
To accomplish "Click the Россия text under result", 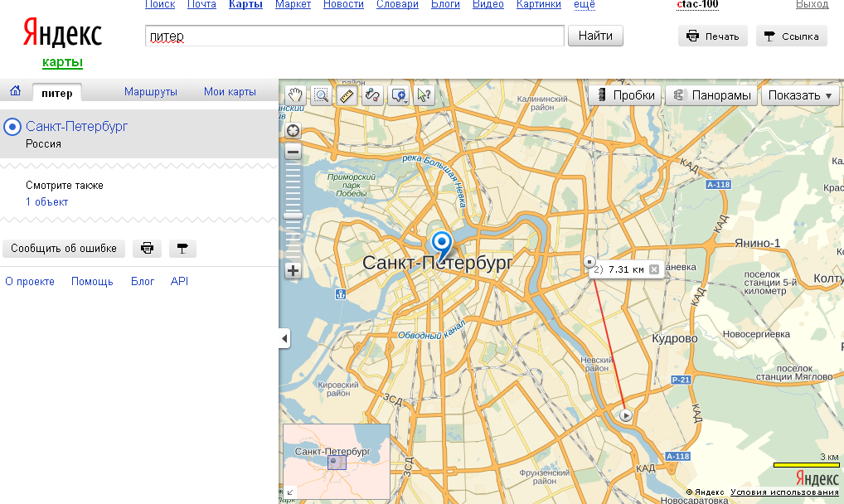I will coord(44,143).
